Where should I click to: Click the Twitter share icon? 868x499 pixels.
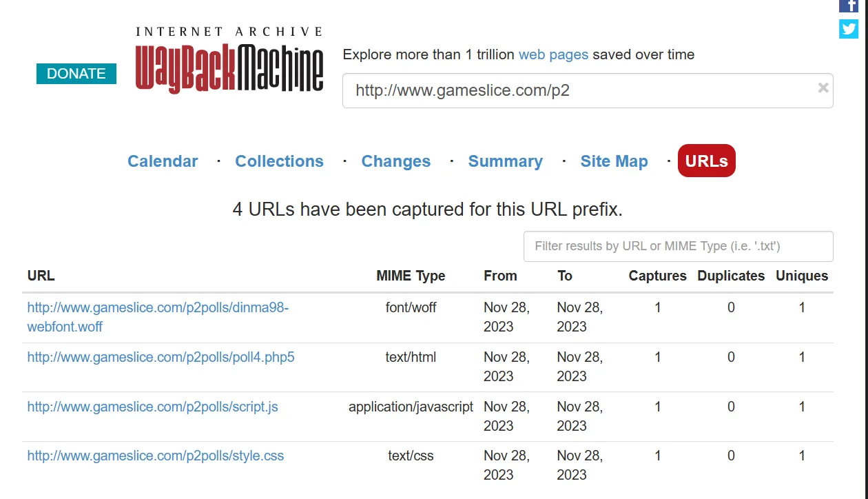848,29
